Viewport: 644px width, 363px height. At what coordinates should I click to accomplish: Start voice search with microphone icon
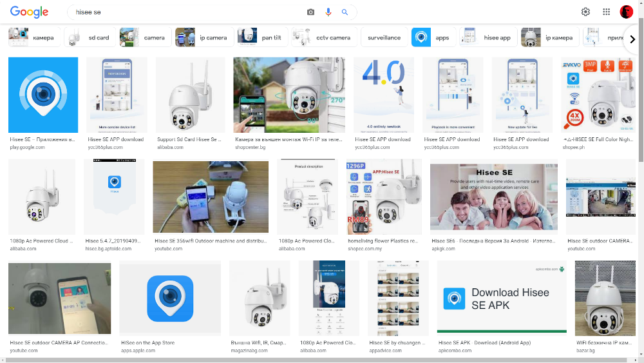(328, 12)
